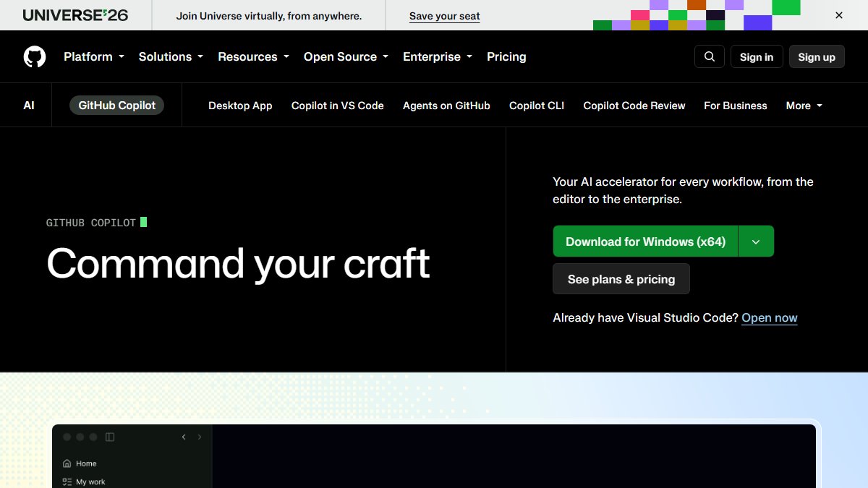Open Copilot in VS Code tab

coord(338,106)
